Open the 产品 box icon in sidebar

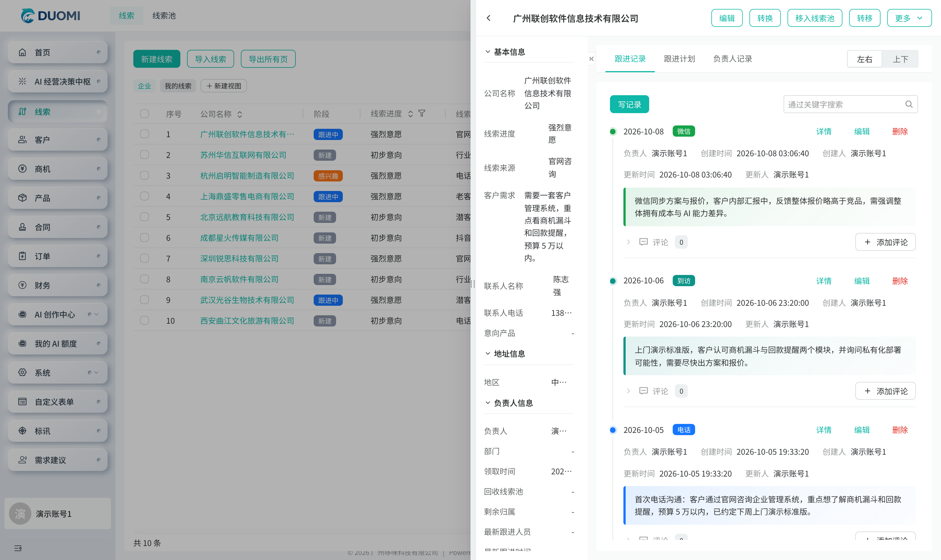[23, 198]
